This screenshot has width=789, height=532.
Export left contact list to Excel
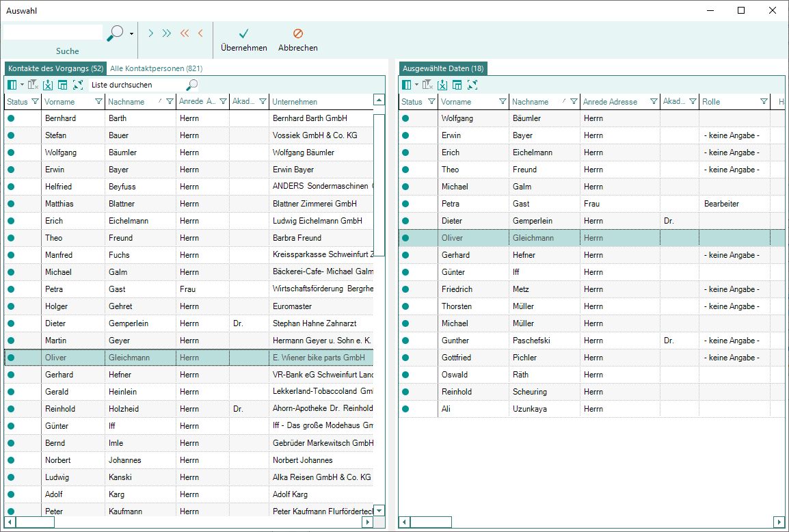[x=47, y=85]
